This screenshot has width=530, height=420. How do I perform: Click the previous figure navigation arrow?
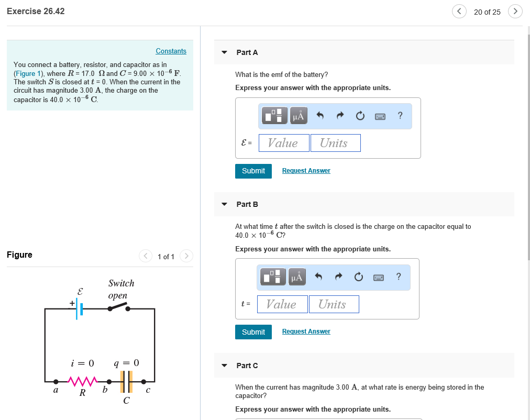145,256
